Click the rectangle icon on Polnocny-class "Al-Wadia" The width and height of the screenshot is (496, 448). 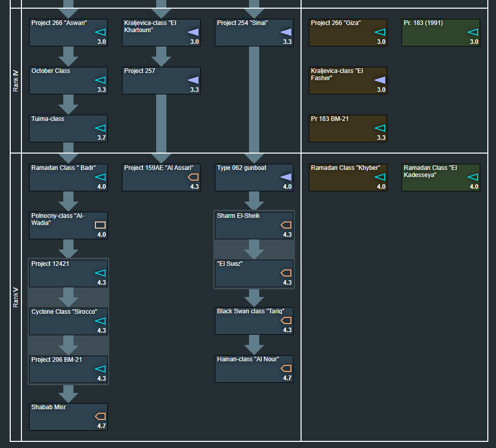coord(101,225)
